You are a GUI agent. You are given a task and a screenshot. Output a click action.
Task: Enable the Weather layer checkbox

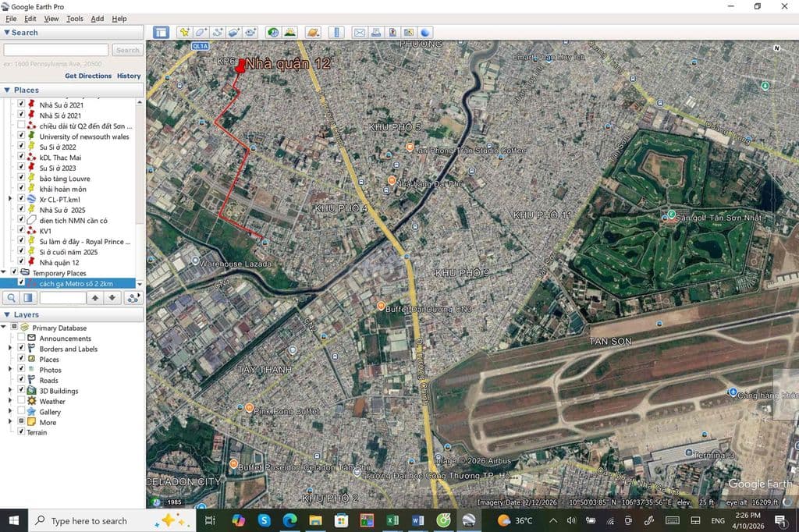point(21,402)
